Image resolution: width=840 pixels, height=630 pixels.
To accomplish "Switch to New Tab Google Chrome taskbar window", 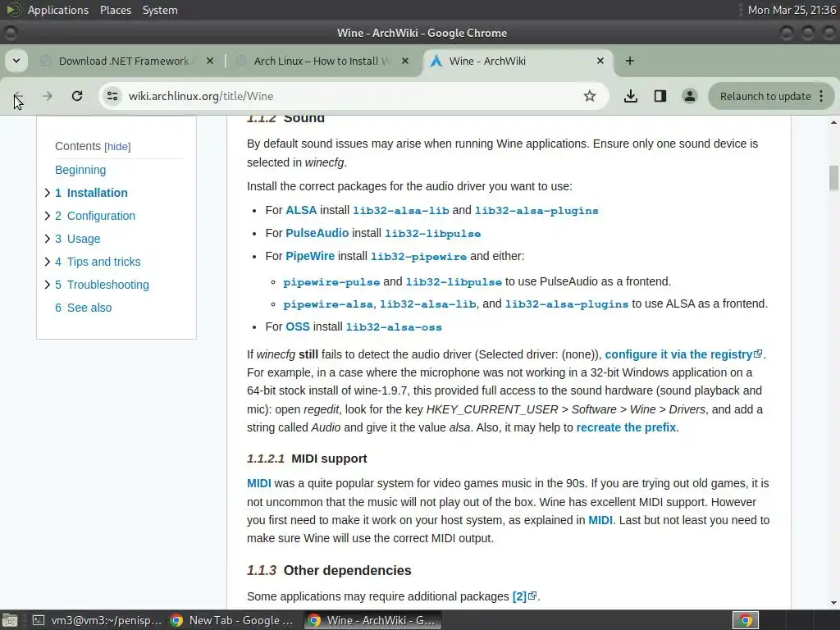I will point(232,620).
